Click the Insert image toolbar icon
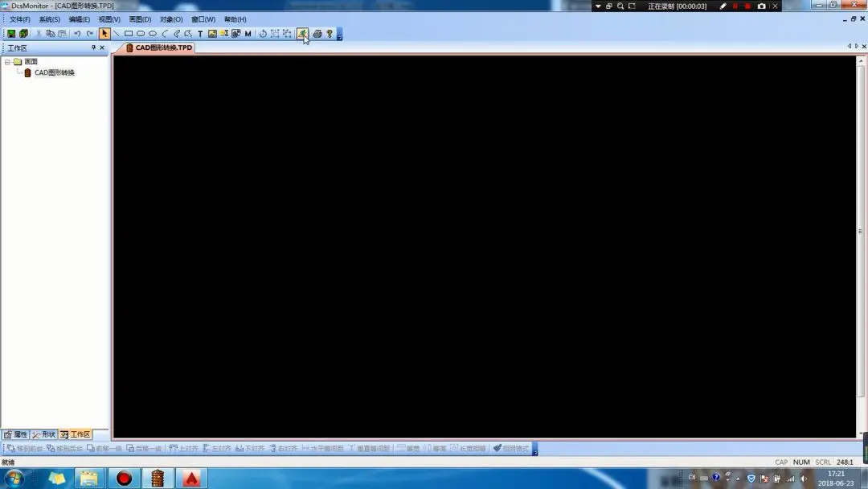 (212, 34)
